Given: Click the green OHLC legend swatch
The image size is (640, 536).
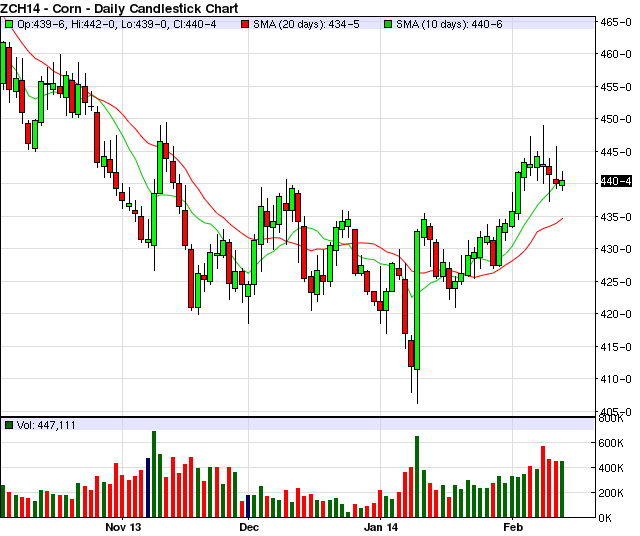Looking at the screenshot, I should (x=9, y=24).
